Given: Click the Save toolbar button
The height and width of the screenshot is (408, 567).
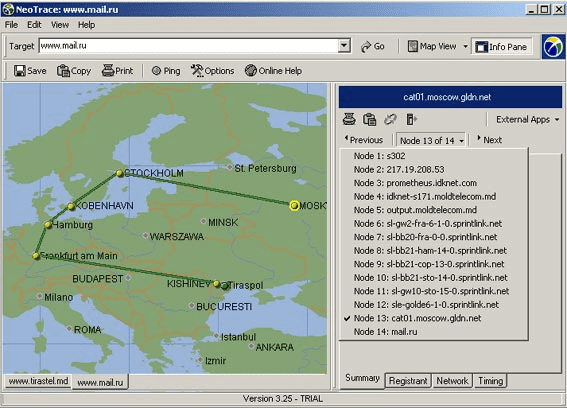Looking at the screenshot, I should click(x=30, y=71).
